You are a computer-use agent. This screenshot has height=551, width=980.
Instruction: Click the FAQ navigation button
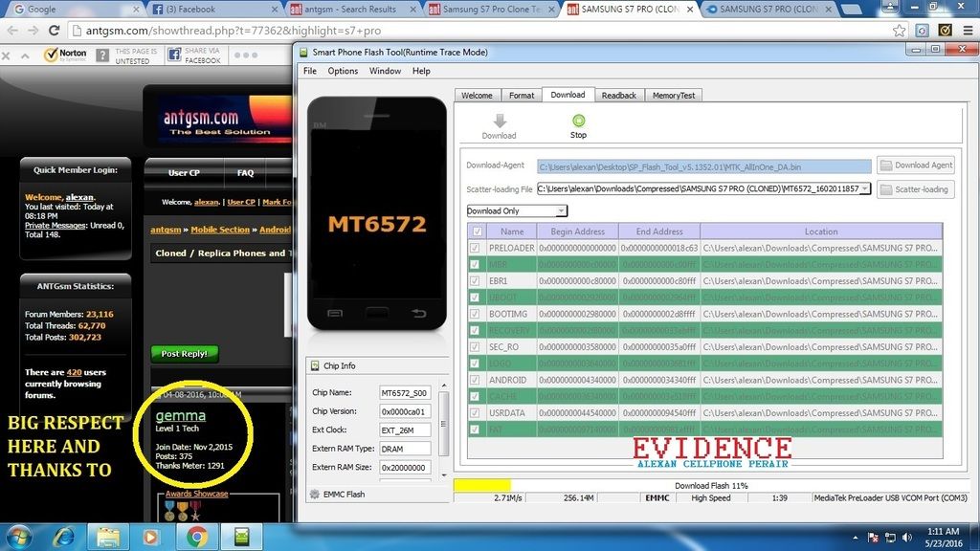(245, 173)
